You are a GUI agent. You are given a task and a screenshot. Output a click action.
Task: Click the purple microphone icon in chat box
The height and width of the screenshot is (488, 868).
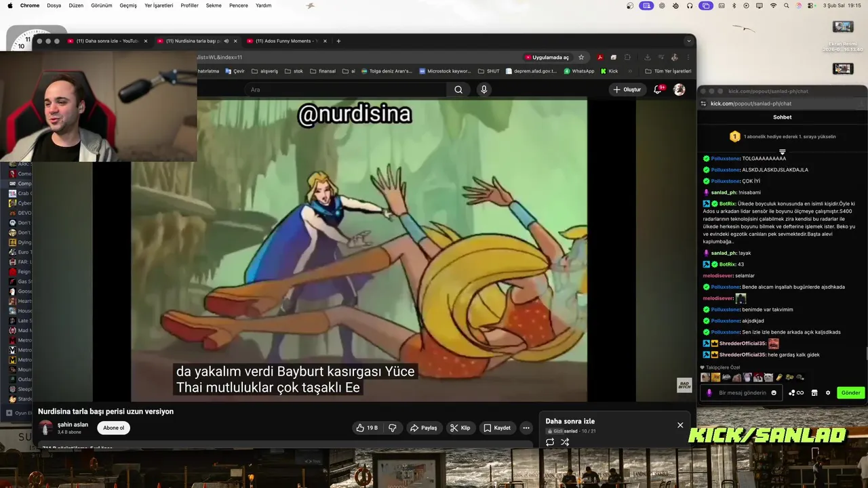(x=709, y=392)
